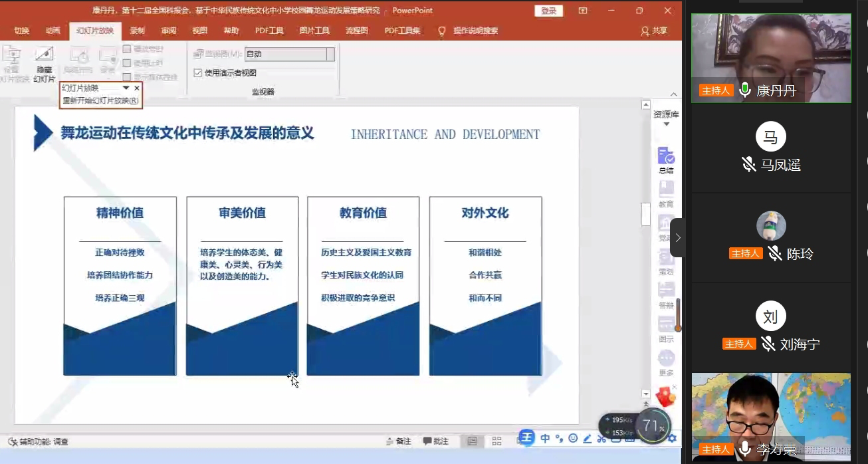Click the vertical scrollbar thumb beside slide

click(645, 214)
